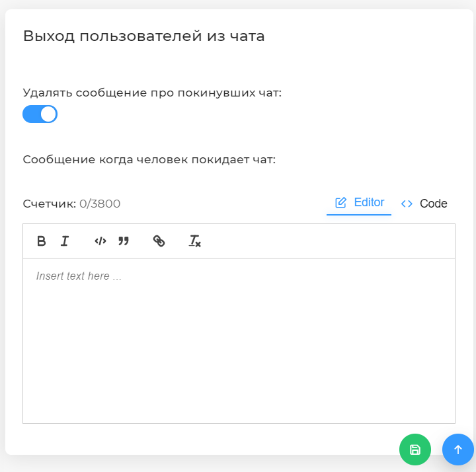Screen dimensions: 476x472
Task: Click the 'Сообщение когда человек покидает чат' label
Action: click(x=149, y=160)
